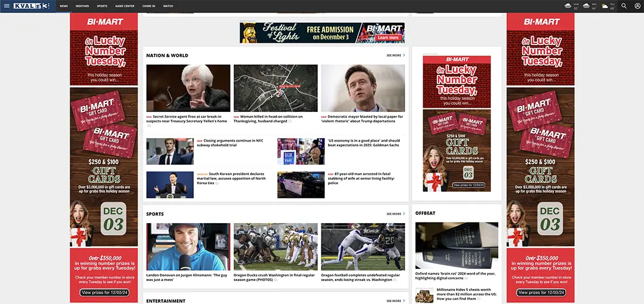Open South Korean president martial law headline
This screenshot has height=304, width=644.
tap(231, 178)
